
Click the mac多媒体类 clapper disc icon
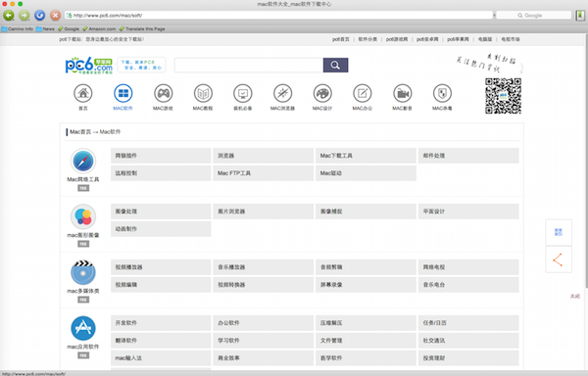[x=83, y=272]
